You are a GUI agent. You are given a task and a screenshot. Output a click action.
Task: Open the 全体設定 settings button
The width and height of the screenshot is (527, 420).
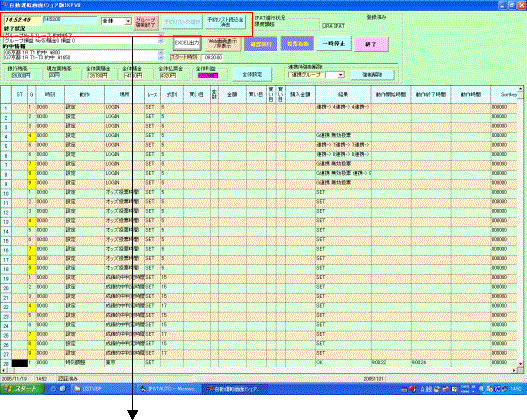pos(252,75)
